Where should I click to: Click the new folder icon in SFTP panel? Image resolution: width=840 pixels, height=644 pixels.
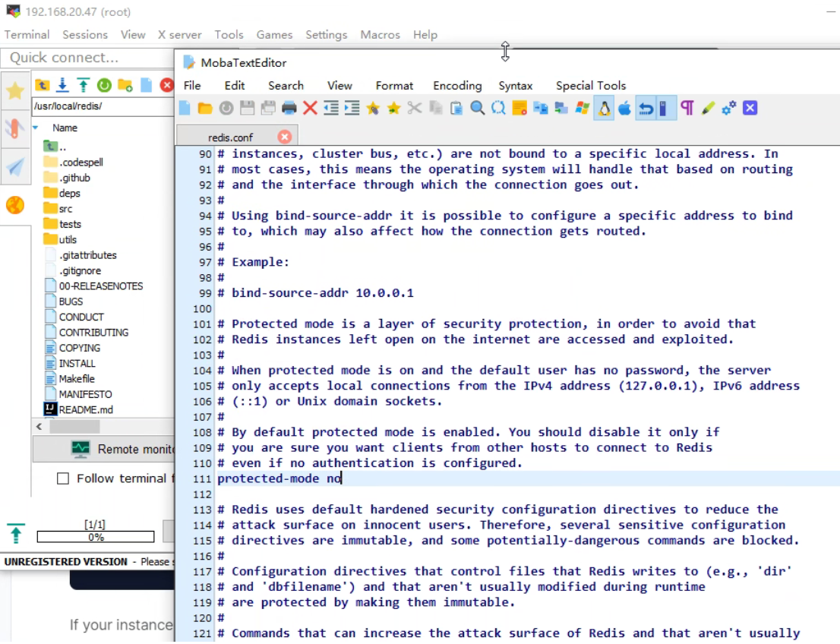125,84
